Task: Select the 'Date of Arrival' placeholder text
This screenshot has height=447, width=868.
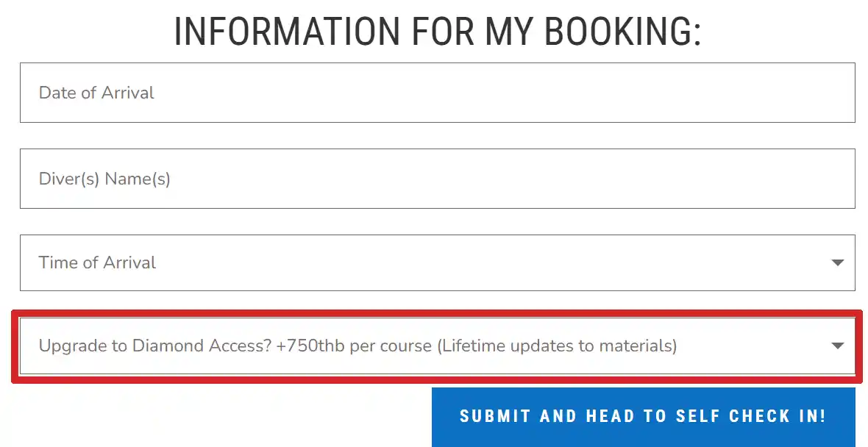Action: (x=96, y=93)
